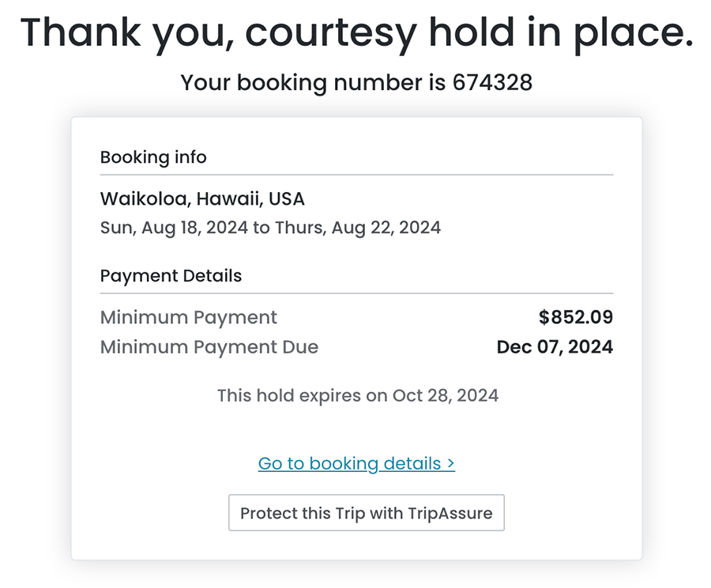Viewport: 711px width, 588px height.
Task: Click Protect this Trip with TripAssure button
Action: tap(366, 513)
